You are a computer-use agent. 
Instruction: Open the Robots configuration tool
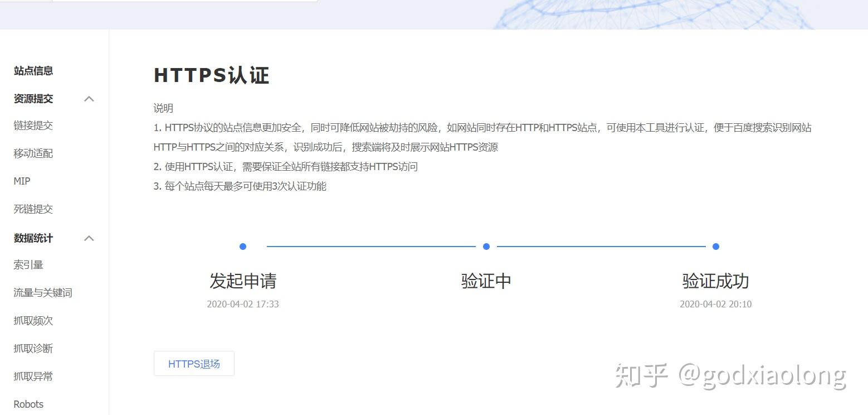pyautogui.click(x=28, y=403)
